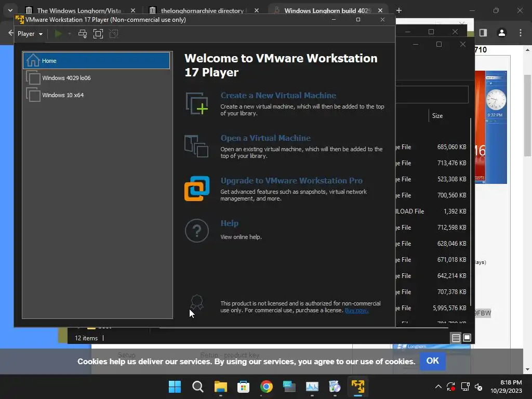Switch to Windows Longhorn build 4029 tab
The width and height of the screenshot is (532, 399).
tap(327, 10)
